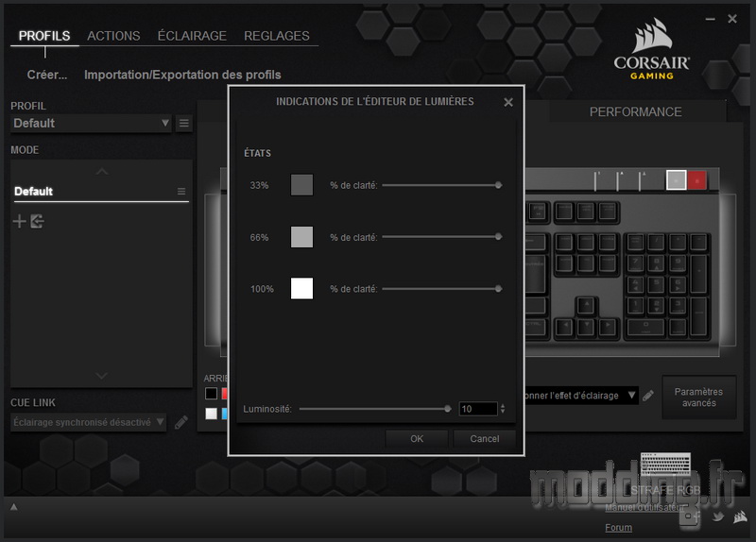
Task: Expand the bottom panel triangle
Action: [14, 507]
